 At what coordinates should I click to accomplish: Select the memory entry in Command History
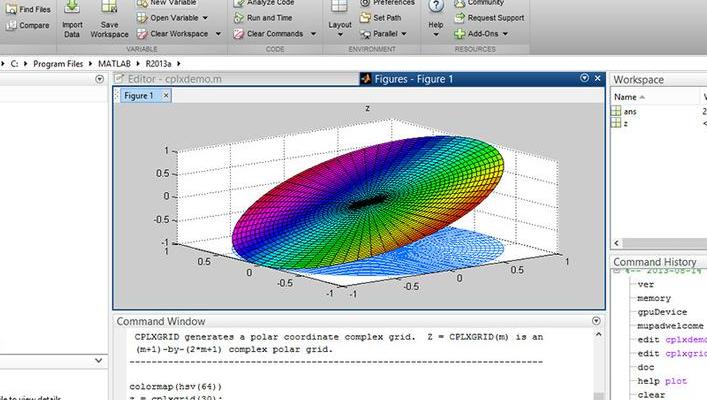(654, 299)
